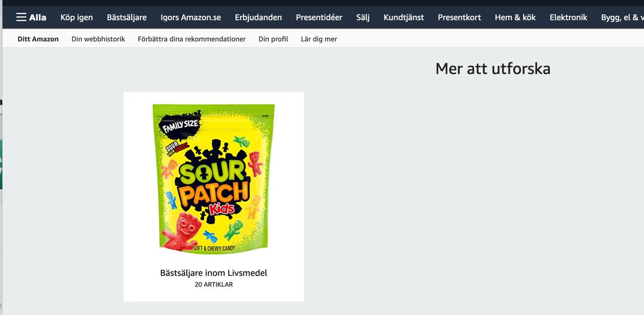Click the 20 ARTIKLAR label on the card

point(214,285)
